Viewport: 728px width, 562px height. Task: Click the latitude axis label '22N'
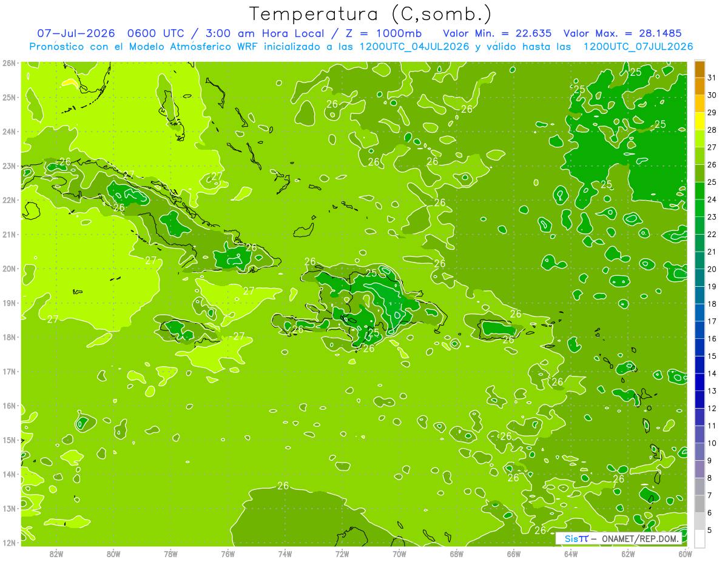[x=9, y=200]
